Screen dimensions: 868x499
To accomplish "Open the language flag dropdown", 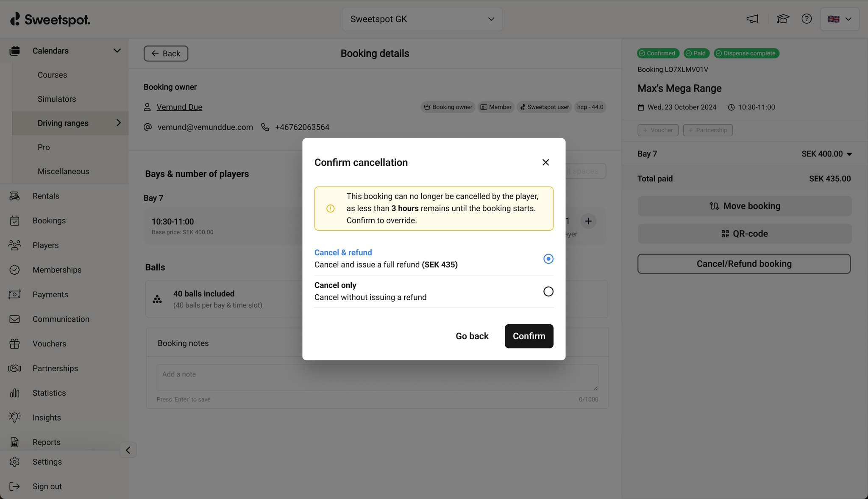I will [839, 19].
